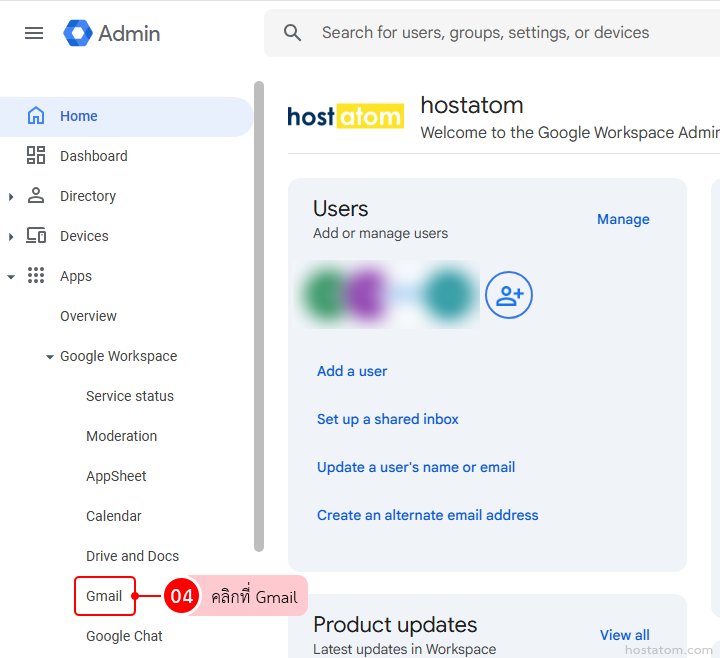
Task: Open the hamburger main menu
Action: click(34, 33)
